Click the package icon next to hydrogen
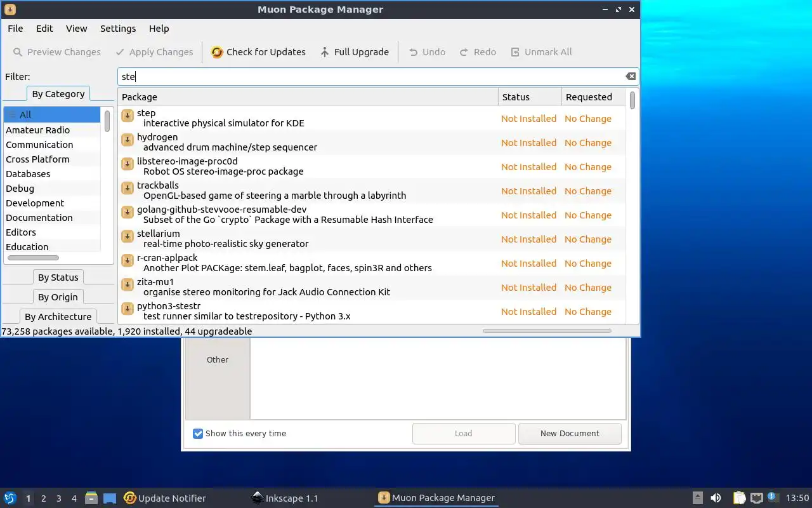The width and height of the screenshot is (812, 508). point(128,140)
